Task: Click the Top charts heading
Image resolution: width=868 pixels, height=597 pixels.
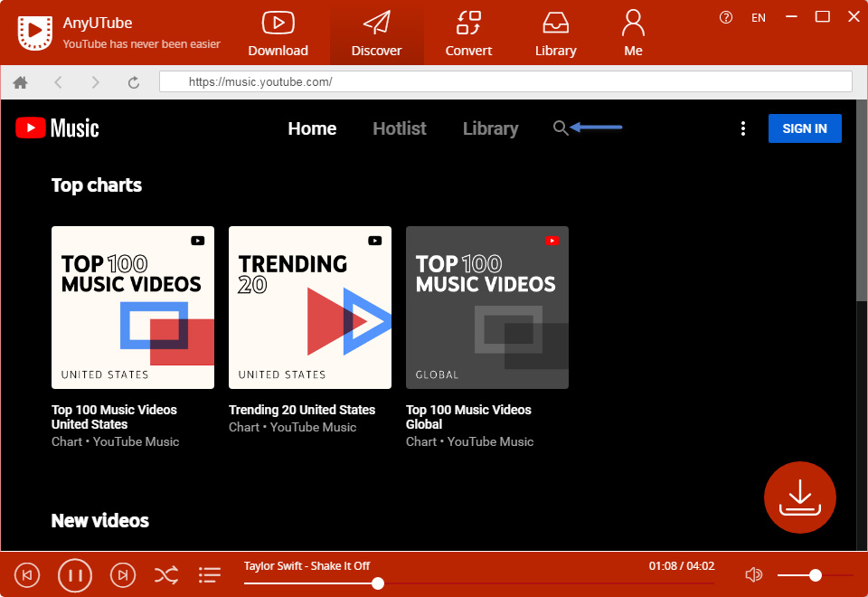Action: point(97,185)
